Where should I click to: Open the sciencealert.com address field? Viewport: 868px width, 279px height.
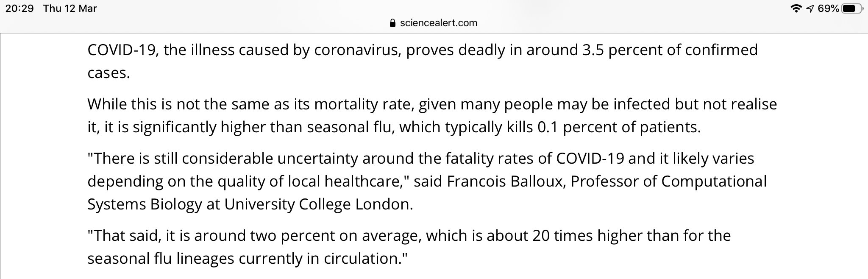pos(434,22)
